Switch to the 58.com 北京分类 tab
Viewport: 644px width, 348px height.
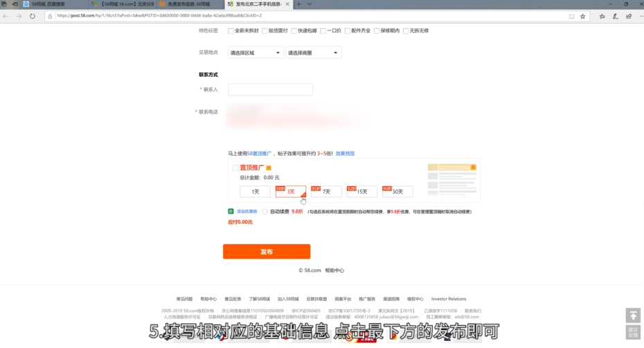[123, 4]
